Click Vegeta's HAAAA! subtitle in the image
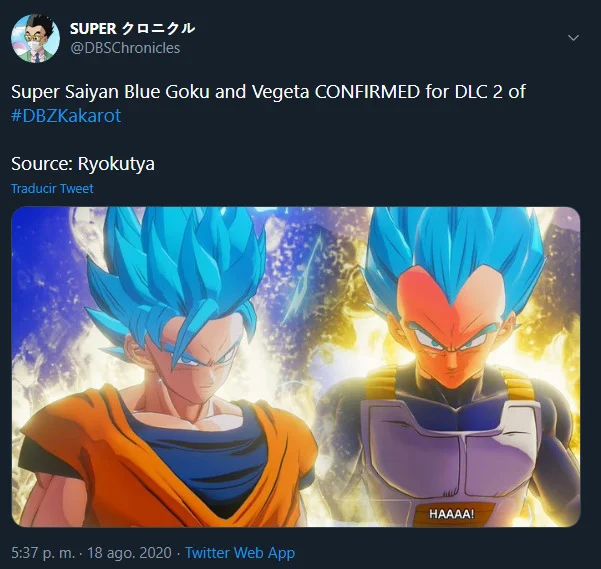 pos(452,513)
